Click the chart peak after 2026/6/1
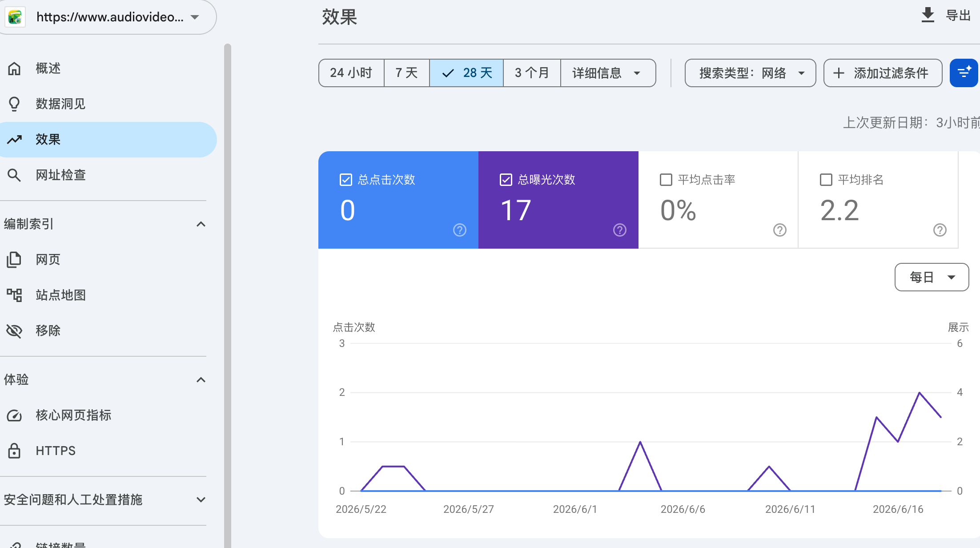 640,442
